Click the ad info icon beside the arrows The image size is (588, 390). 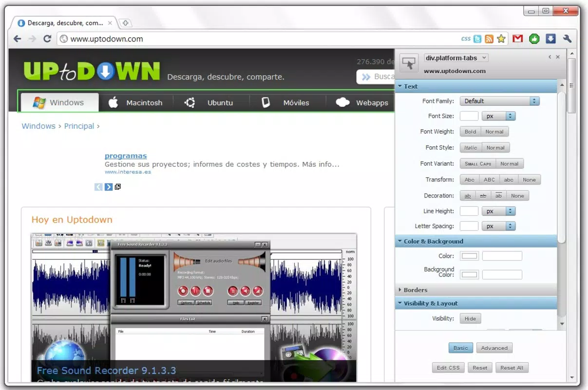click(x=117, y=187)
